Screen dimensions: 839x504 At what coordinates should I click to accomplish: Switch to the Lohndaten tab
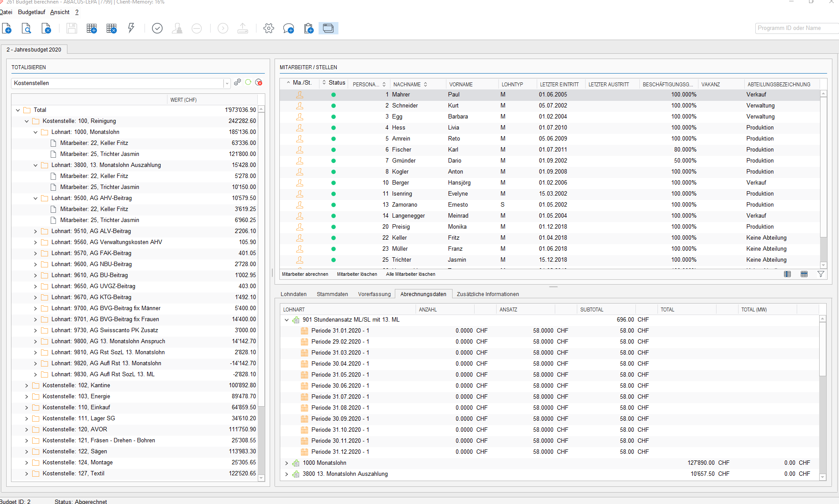pyautogui.click(x=293, y=294)
